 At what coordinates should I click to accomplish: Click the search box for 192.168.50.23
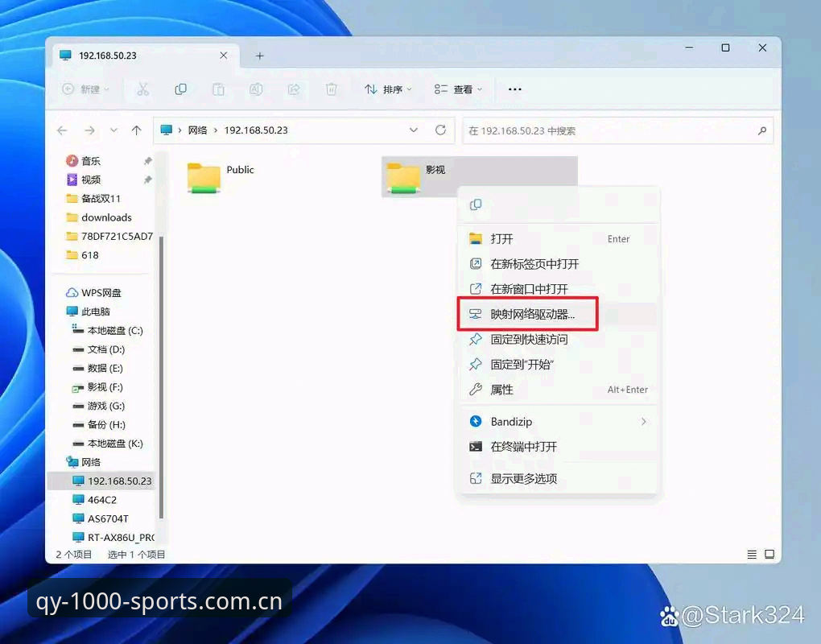pos(618,130)
